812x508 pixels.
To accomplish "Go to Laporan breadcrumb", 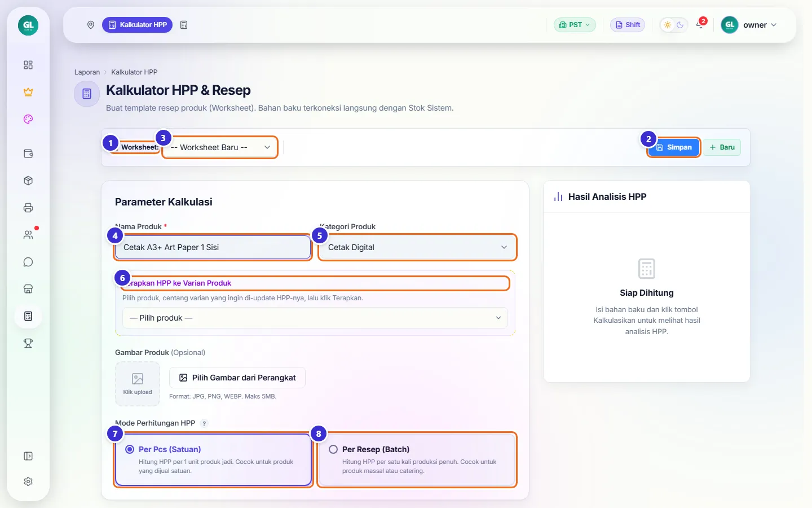I will 87,72.
